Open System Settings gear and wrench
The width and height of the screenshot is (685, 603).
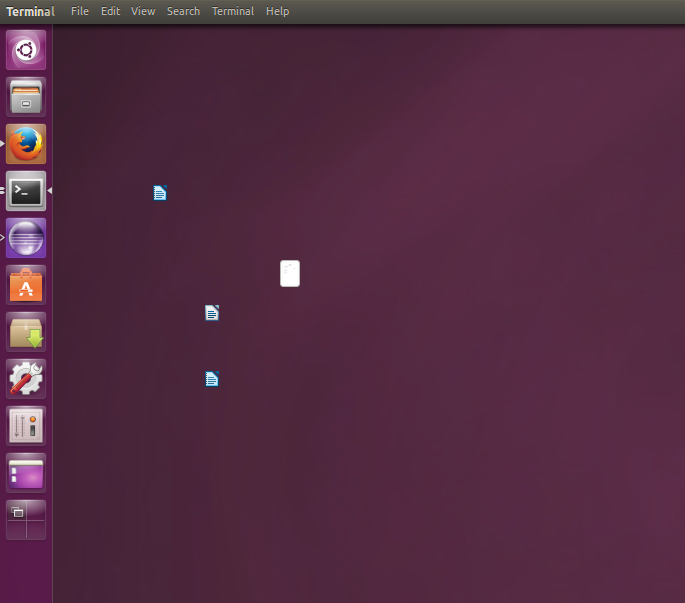(26, 379)
